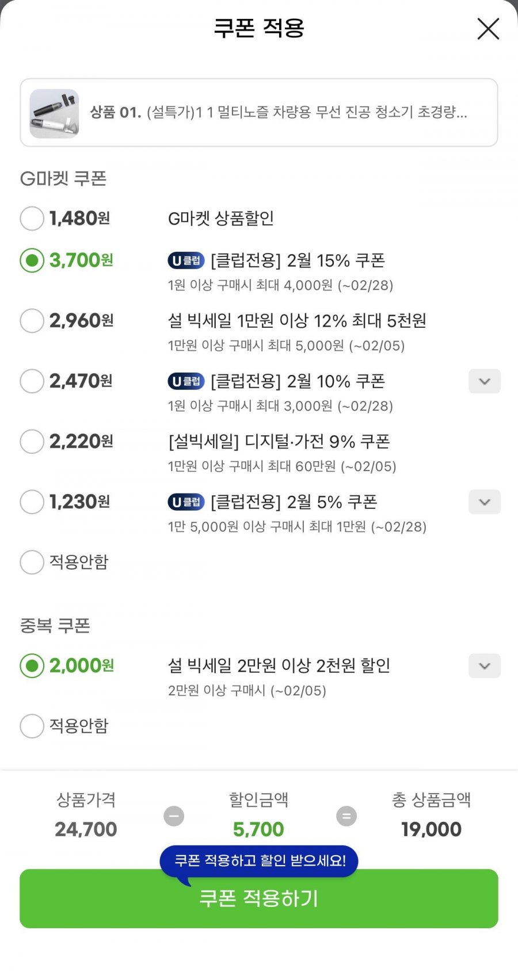Close the 쿠폰 적용 dialog with X
The image size is (518, 980).
[x=488, y=29]
